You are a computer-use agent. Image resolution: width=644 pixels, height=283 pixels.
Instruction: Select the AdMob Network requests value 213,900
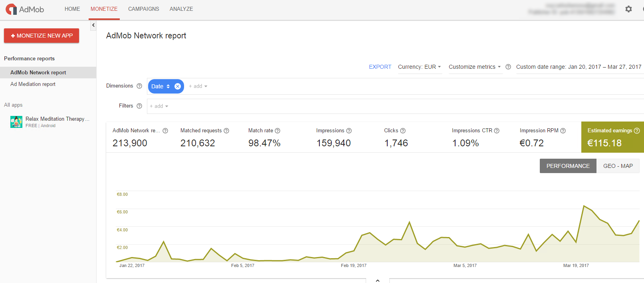(x=130, y=143)
